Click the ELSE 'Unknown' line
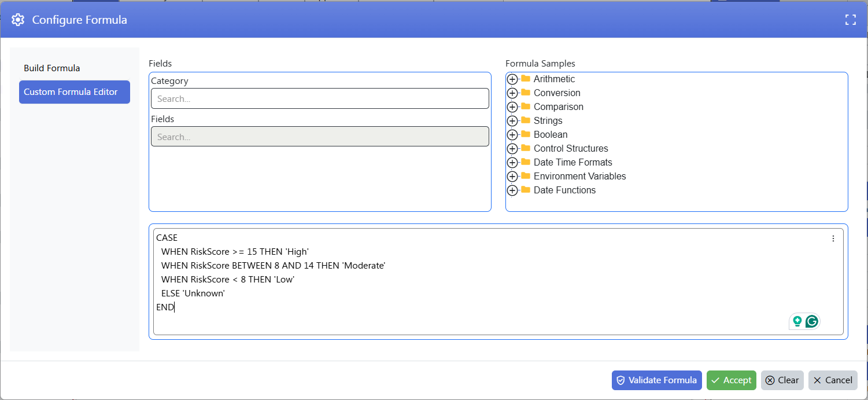Screen dimensions: 868x400 pyautogui.click(x=193, y=293)
